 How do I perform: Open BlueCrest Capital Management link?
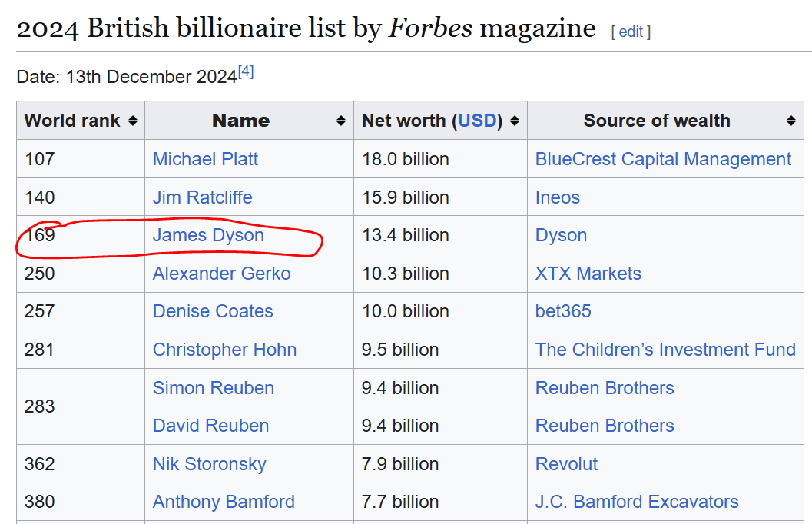point(663,159)
